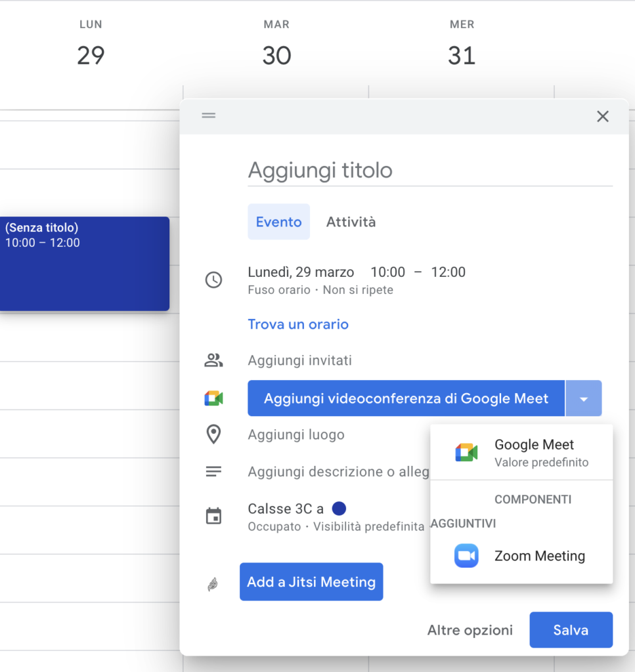Save the event with Salva
Screen dimensions: 635x672
coord(571,629)
